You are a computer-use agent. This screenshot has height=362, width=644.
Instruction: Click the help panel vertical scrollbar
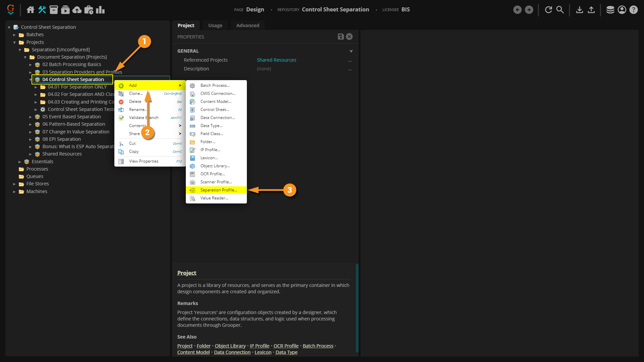[357, 308]
